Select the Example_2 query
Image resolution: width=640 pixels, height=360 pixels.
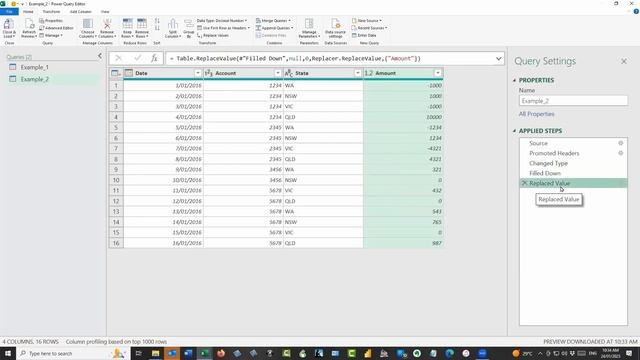[35, 79]
